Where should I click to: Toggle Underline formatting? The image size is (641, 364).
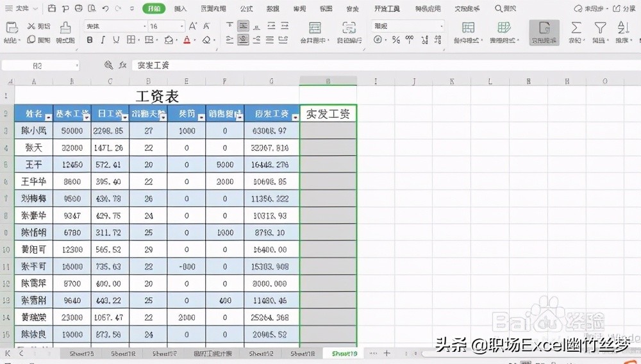point(116,40)
